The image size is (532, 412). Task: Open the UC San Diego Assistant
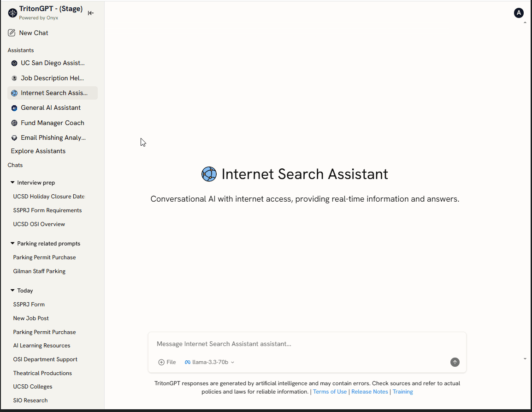click(14, 63)
